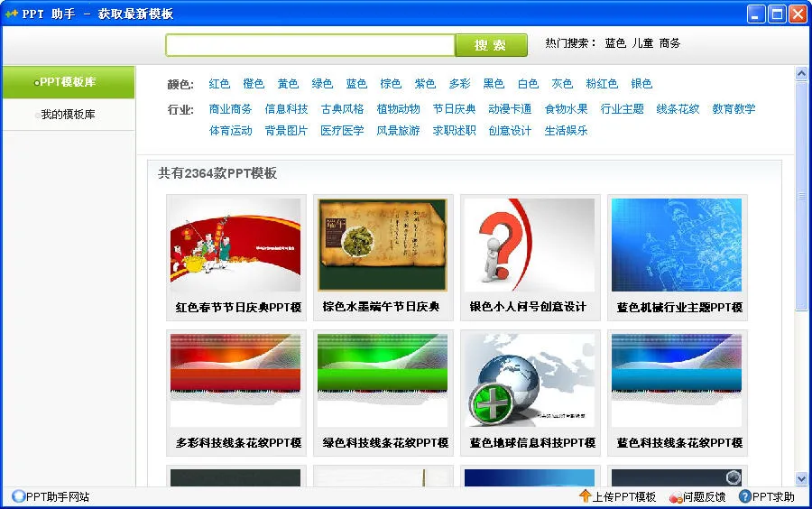Switch to the PPT模板库 tab
This screenshot has height=509, width=812.
click(68, 82)
